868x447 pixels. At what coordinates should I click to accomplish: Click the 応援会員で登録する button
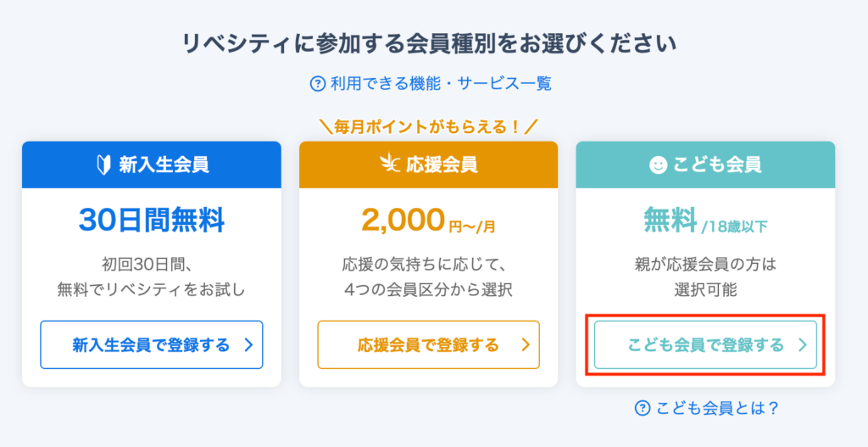click(x=428, y=344)
